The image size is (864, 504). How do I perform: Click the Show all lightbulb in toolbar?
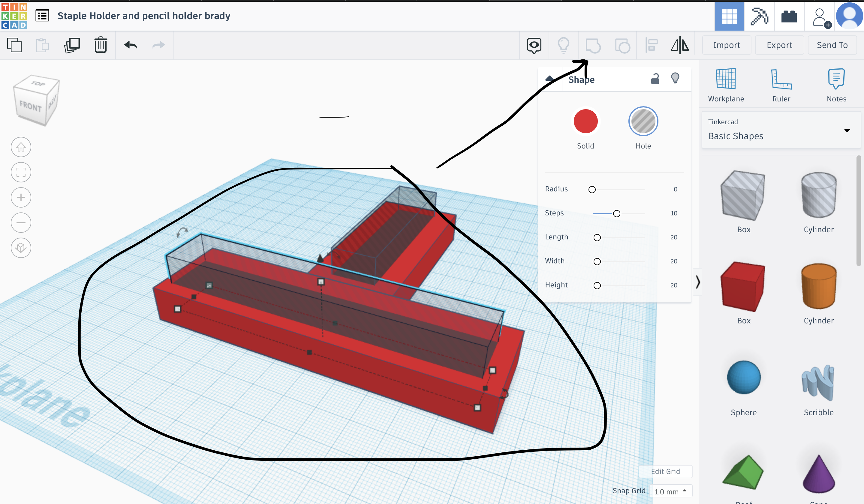click(564, 45)
